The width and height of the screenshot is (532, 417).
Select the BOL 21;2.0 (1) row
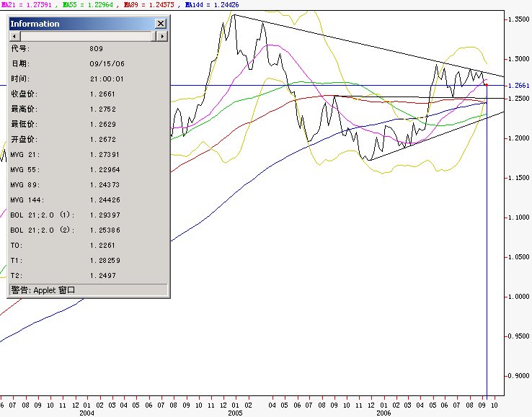88,215
